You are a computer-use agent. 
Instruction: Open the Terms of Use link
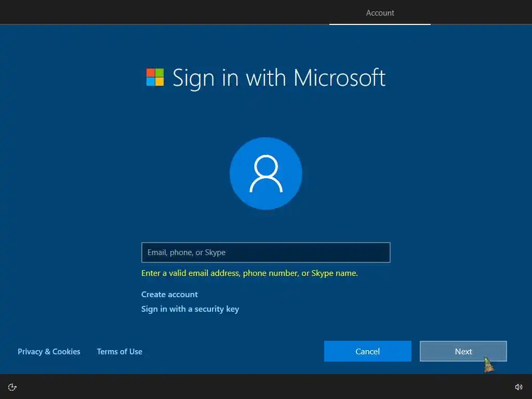pyautogui.click(x=119, y=352)
